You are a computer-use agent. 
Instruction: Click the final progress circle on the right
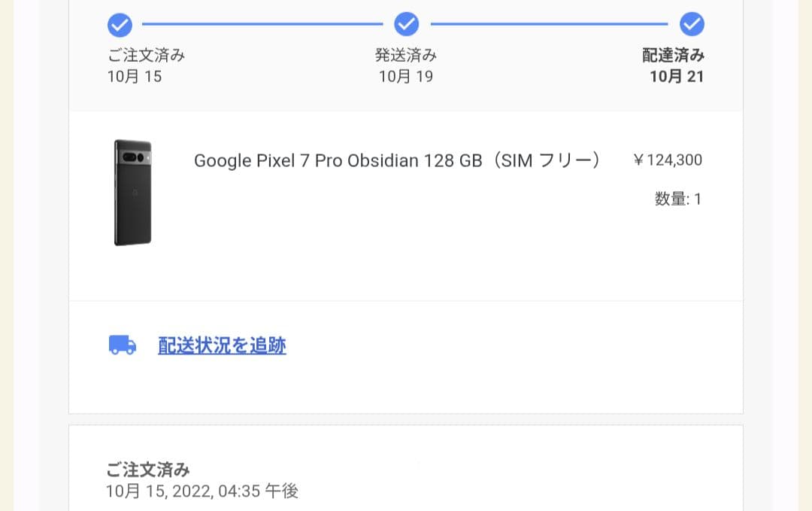pos(692,23)
